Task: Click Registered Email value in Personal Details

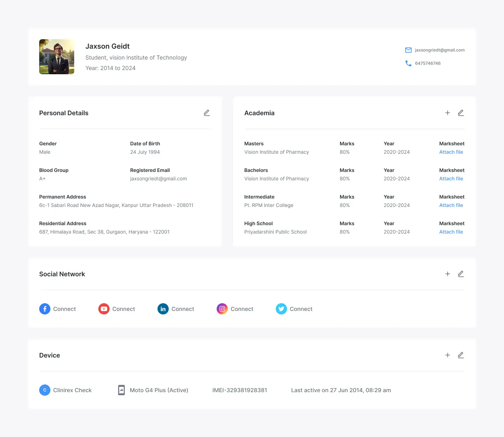Action: pos(159,179)
